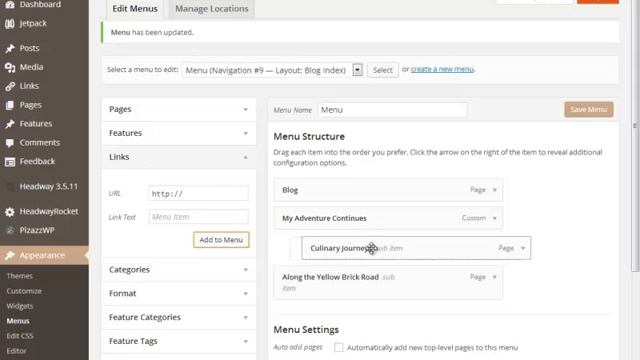Expand the Feature Categories meta box
This screenshot has height=360, width=640.
(x=179, y=317)
